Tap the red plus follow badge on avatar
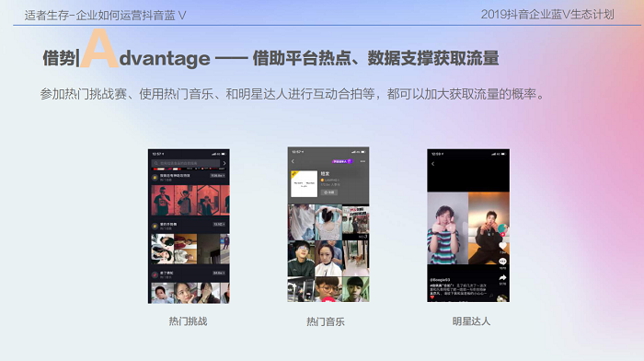The image size is (644, 361). (x=502, y=235)
